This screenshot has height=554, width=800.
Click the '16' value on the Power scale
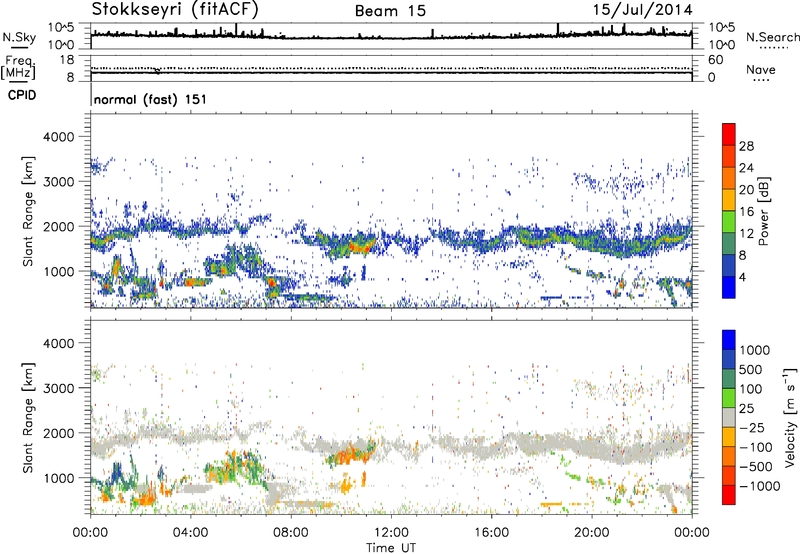(x=746, y=212)
